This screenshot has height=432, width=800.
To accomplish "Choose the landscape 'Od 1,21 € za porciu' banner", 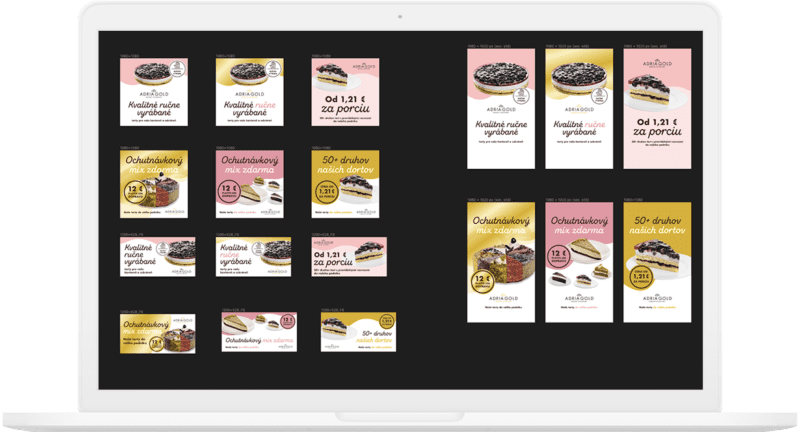I will click(347, 257).
